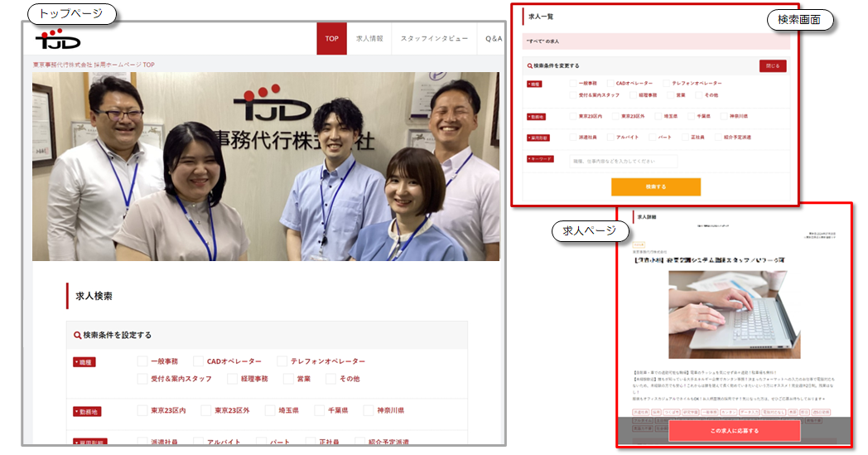Open the スタッフインタビュー navigation tab
Screen dimensions: 868x455
click(434, 38)
